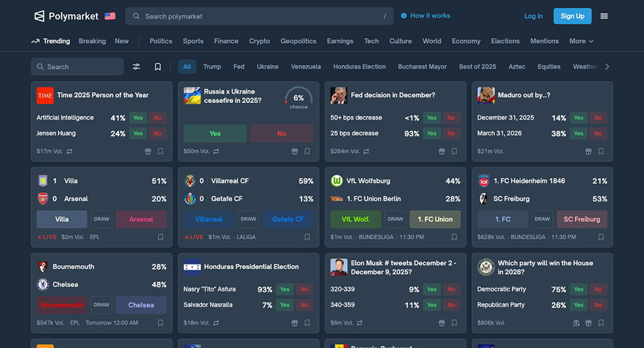Bookmark the Honduras Presidential Election market
The height and width of the screenshot is (348, 644).
click(307, 322)
